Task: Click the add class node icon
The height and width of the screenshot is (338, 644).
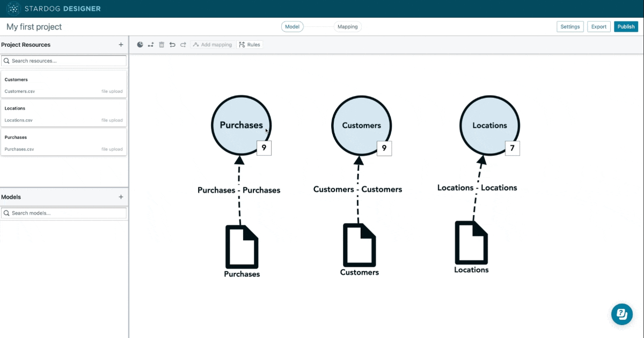Action: [x=140, y=45]
